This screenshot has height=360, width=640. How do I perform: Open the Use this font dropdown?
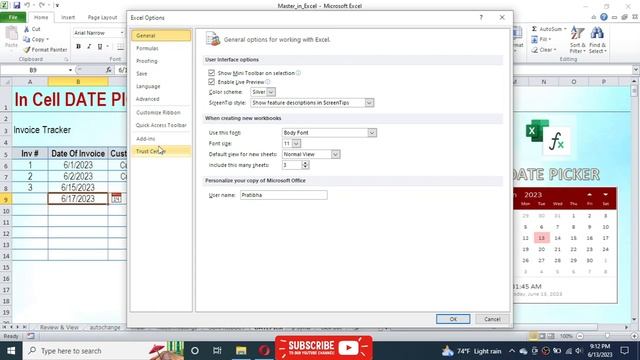372,133
